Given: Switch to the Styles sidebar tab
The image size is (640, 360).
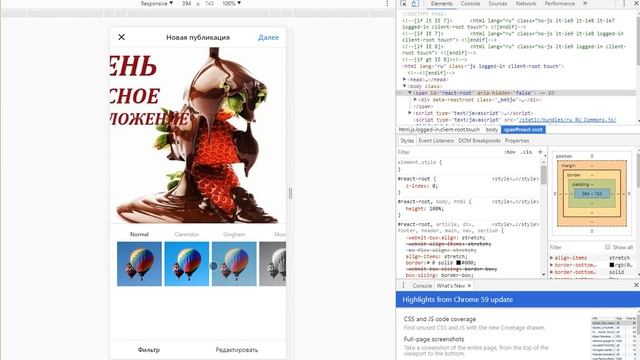Looking at the screenshot, I should [x=407, y=140].
